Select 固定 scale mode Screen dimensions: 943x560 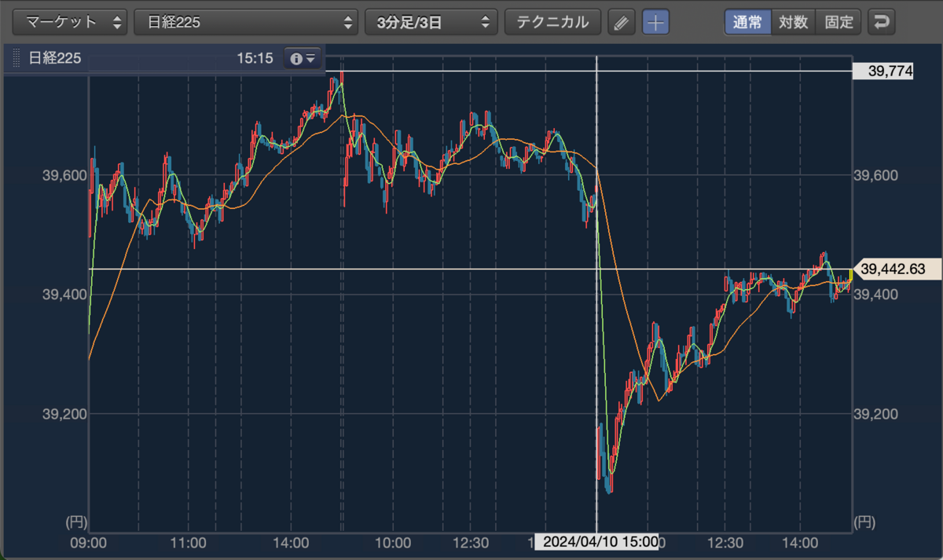(839, 22)
